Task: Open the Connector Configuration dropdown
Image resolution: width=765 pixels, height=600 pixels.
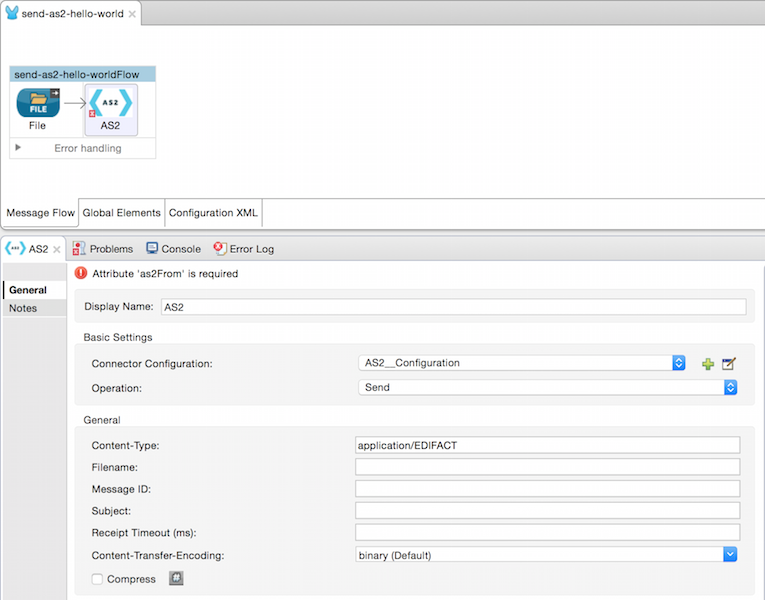Action: coord(679,363)
